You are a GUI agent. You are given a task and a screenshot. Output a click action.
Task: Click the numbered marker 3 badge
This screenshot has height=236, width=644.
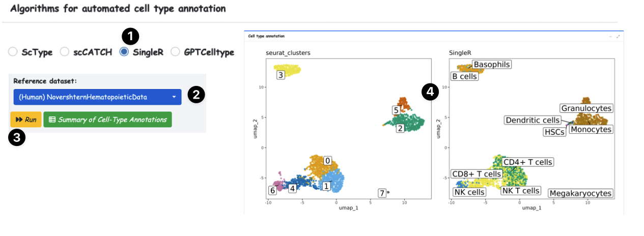[x=17, y=138]
